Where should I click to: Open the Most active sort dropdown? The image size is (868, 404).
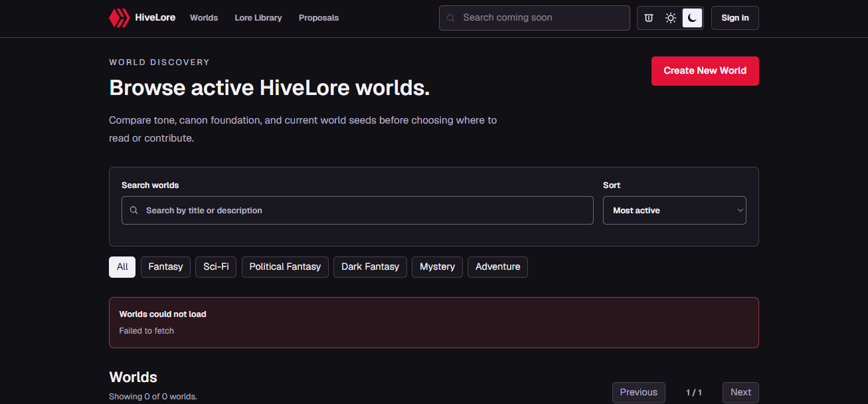675,210
